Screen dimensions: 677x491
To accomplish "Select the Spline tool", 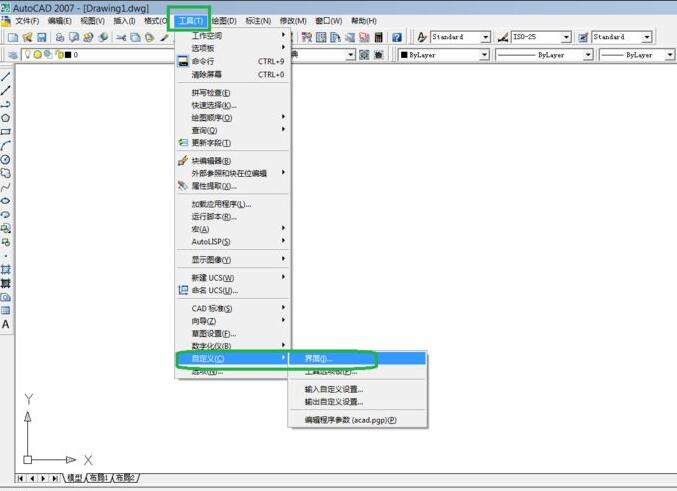I will point(6,187).
